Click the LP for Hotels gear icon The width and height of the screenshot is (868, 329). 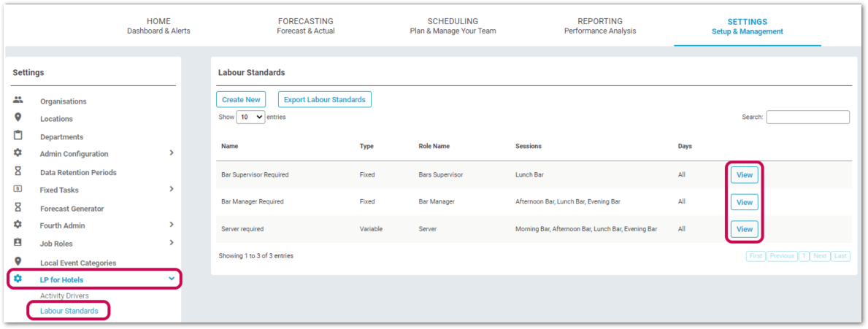point(18,279)
